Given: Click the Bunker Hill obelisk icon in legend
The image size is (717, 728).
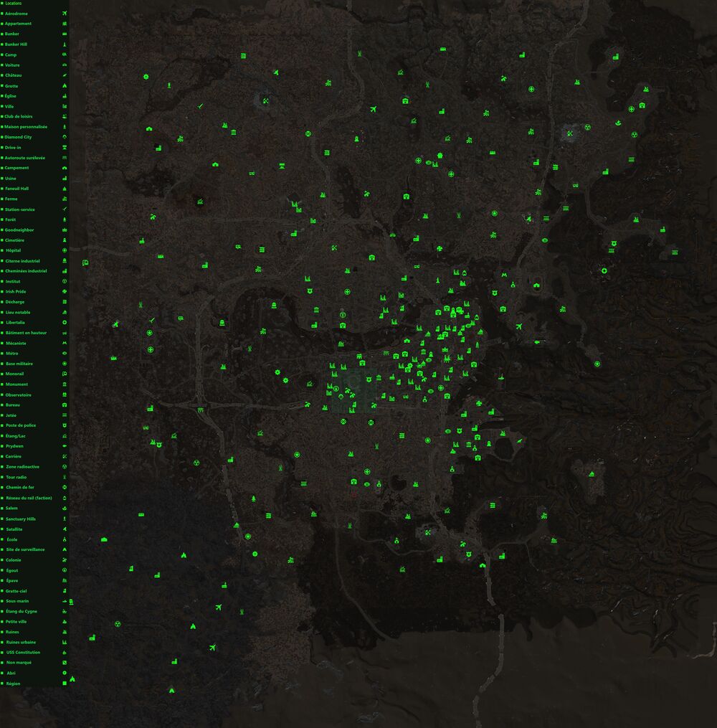Looking at the screenshot, I should (65, 44).
